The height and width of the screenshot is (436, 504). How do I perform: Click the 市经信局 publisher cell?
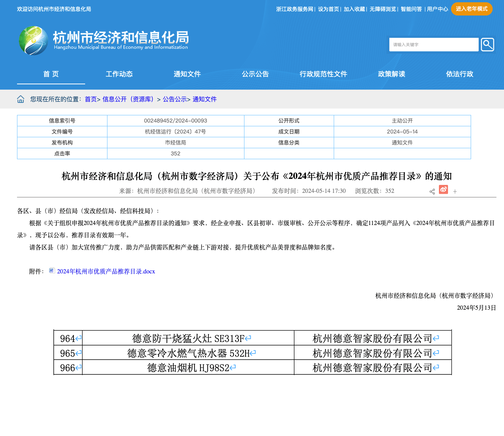pos(176,143)
